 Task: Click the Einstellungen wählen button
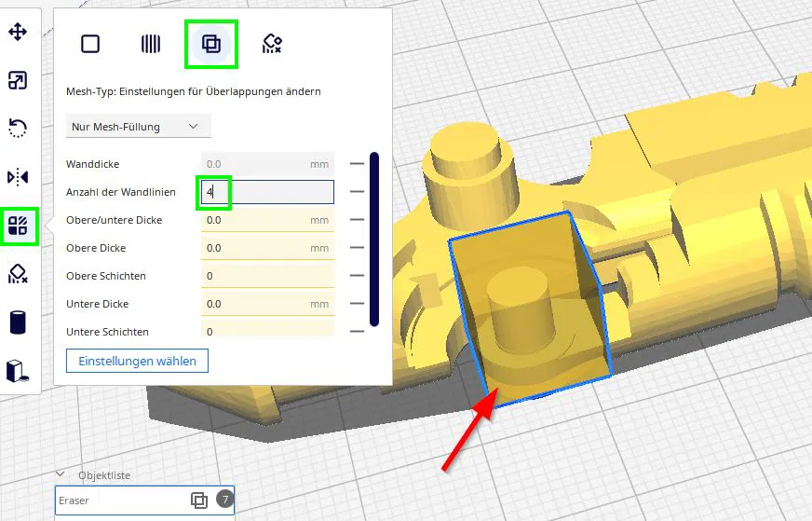[137, 361]
